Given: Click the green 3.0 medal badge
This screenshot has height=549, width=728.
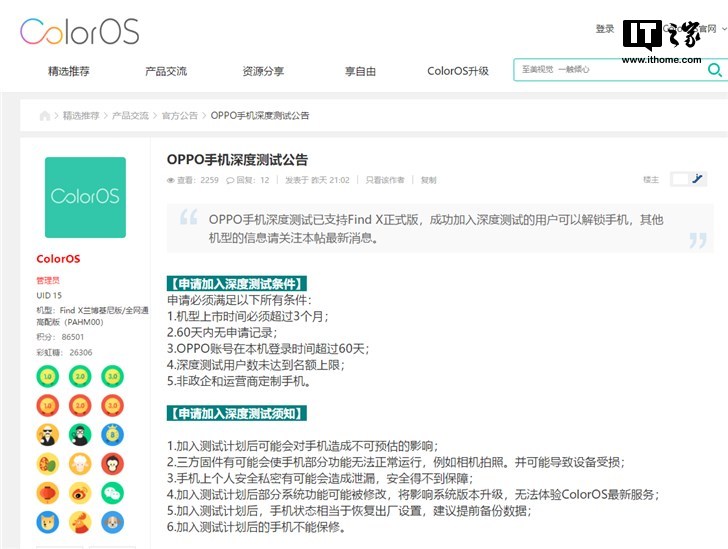Looking at the screenshot, I should click(113, 376).
